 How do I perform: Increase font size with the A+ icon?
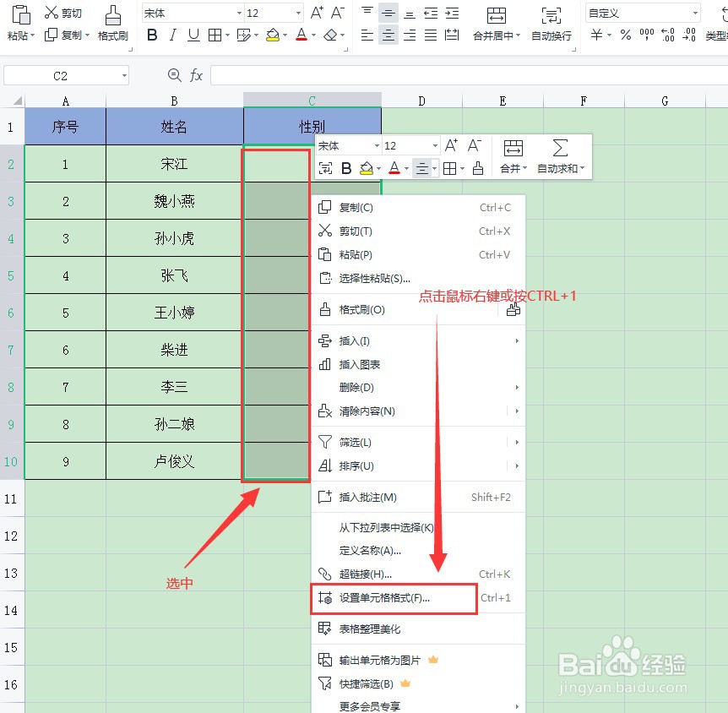tap(315, 13)
